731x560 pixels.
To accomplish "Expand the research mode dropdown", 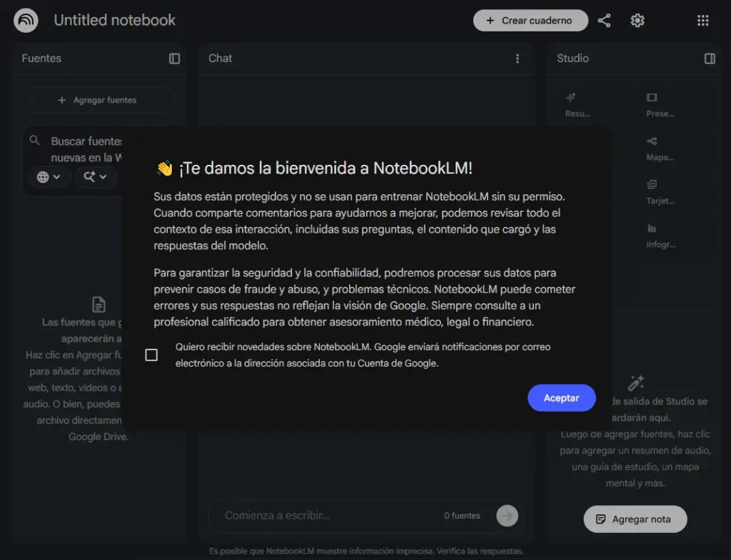I will click(95, 177).
